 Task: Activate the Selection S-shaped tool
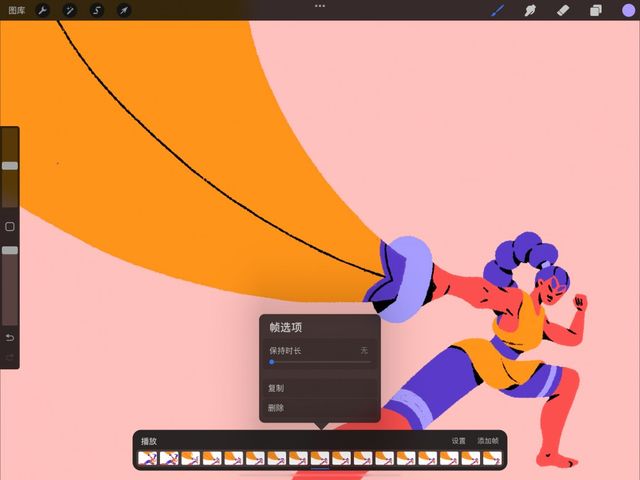coord(97,10)
